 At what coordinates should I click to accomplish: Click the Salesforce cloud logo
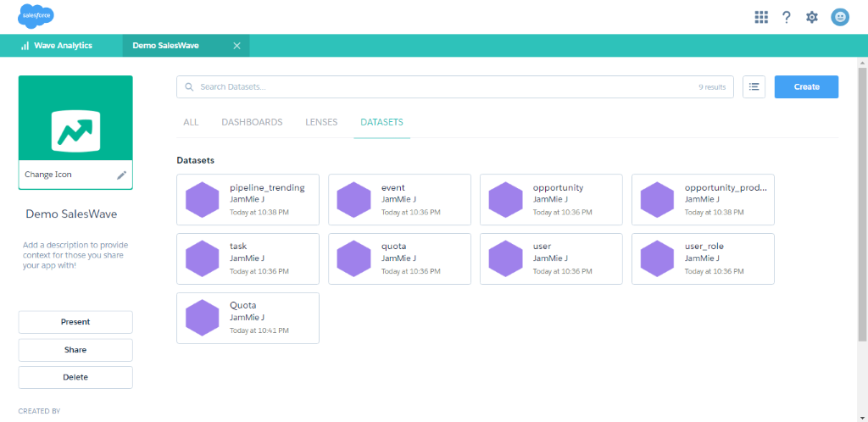coord(36,15)
